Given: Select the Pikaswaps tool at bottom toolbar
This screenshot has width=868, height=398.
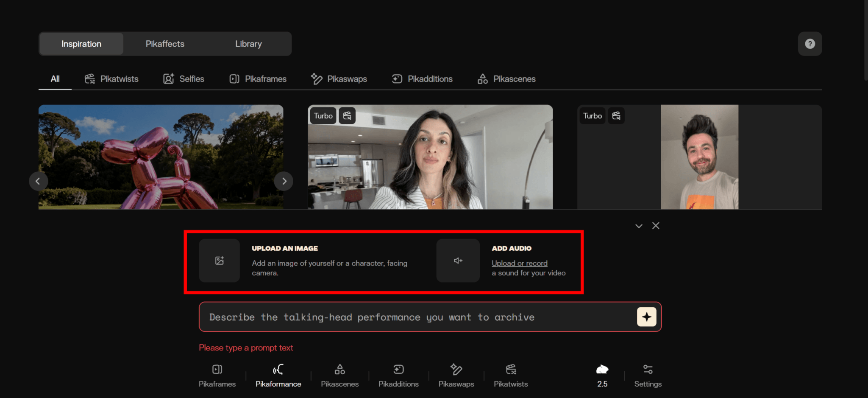Looking at the screenshot, I should click(x=456, y=376).
